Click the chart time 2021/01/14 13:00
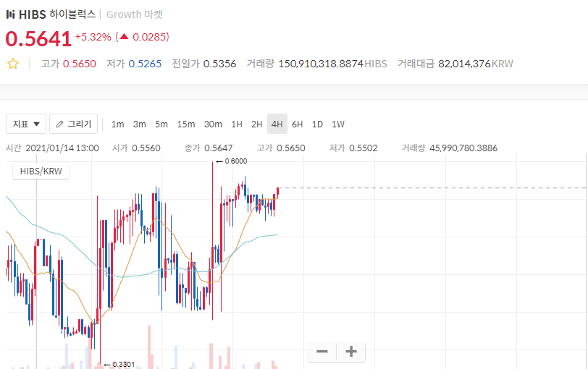 (62, 148)
